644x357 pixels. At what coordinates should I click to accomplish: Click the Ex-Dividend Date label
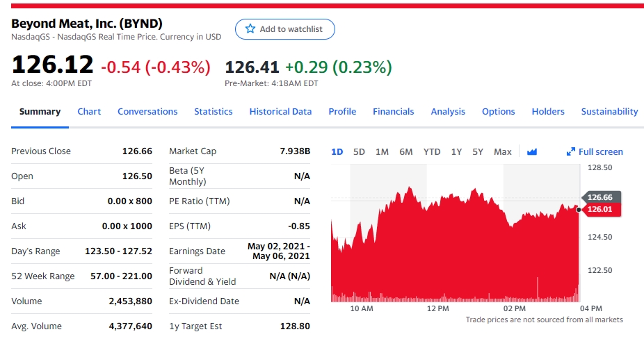[204, 301]
